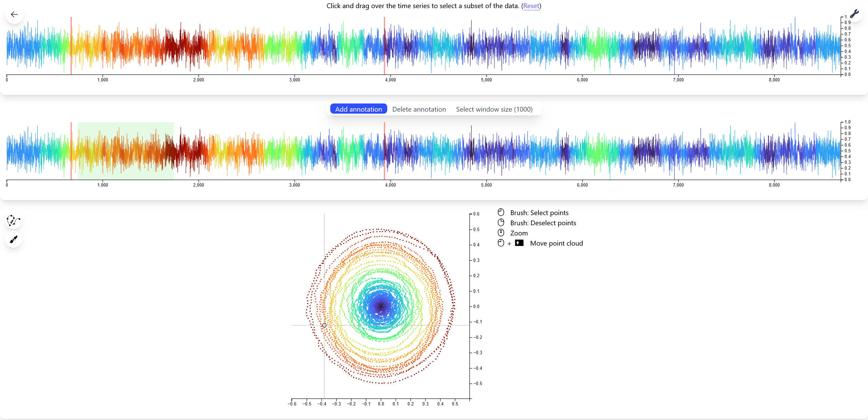Click right-mouse icon beside Brush: Deselect points
This screenshot has width=868, height=420.
501,223
